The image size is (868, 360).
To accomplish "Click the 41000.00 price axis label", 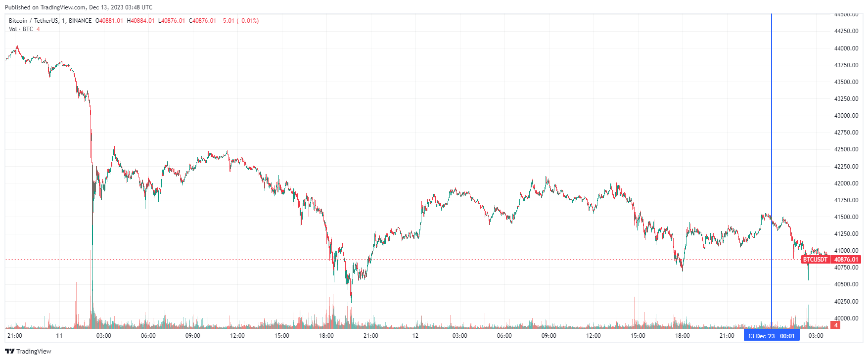I will coord(846,251).
